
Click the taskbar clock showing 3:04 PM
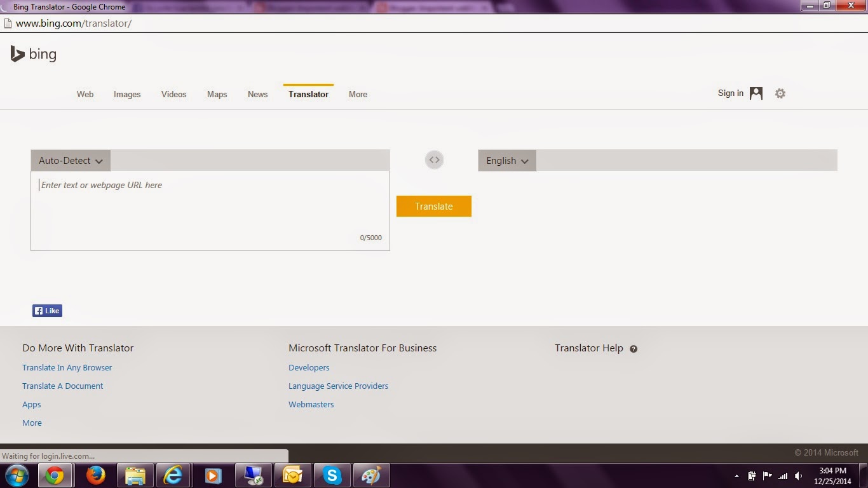click(x=832, y=476)
